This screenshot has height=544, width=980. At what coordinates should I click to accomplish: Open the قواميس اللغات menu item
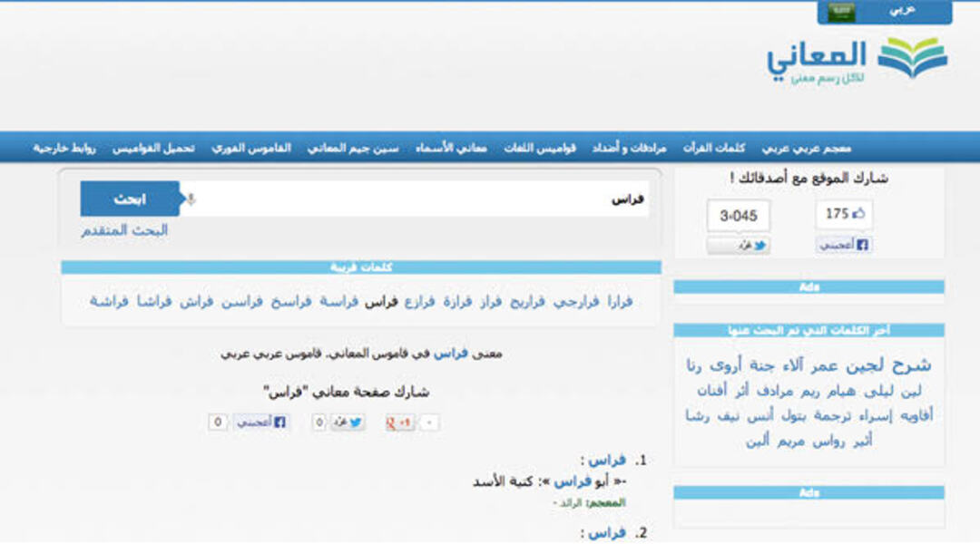coord(539,148)
